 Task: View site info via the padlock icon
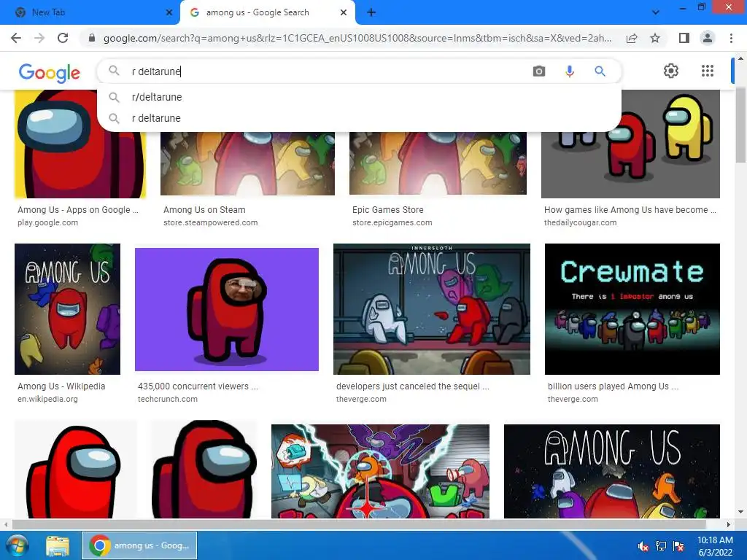tap(92, 38)
